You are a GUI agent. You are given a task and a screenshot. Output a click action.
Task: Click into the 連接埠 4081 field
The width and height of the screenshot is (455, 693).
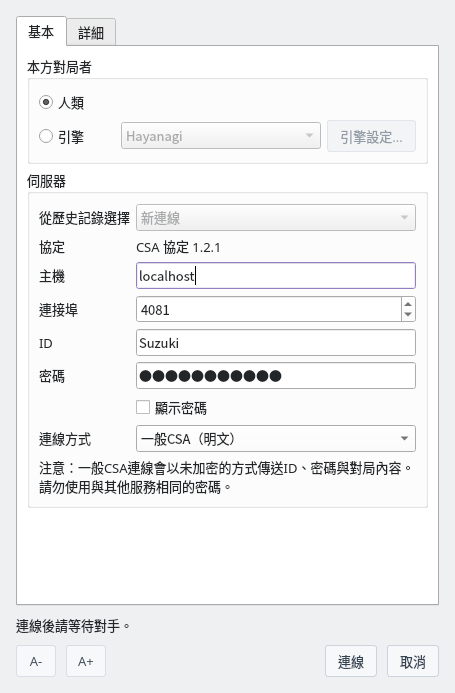coord(269,309)
